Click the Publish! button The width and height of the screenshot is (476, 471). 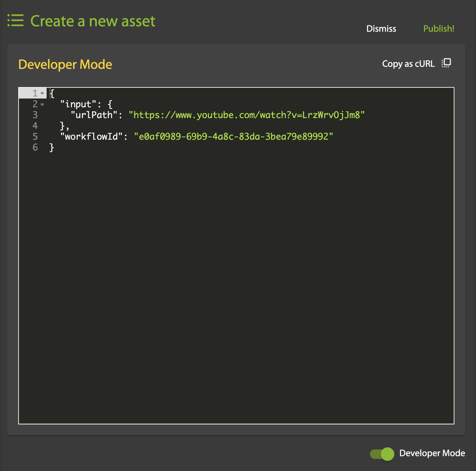click(x=439, y=29)
